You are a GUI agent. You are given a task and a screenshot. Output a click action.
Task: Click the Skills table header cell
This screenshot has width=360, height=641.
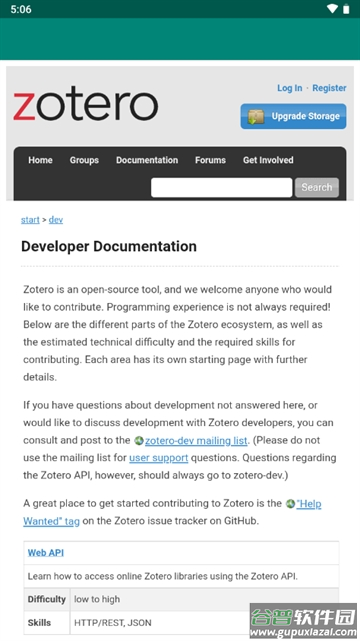point(47,623)
